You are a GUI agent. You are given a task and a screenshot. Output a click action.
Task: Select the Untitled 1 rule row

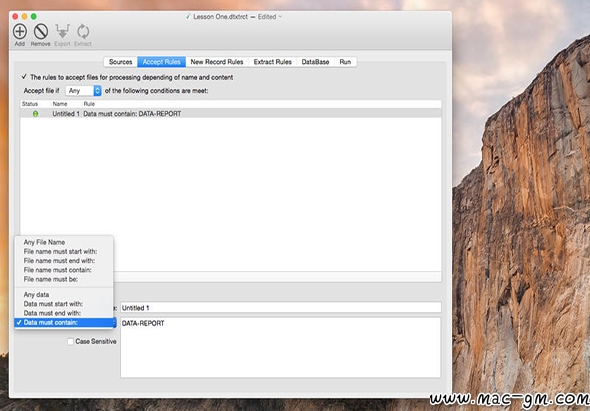pos(231,114)
